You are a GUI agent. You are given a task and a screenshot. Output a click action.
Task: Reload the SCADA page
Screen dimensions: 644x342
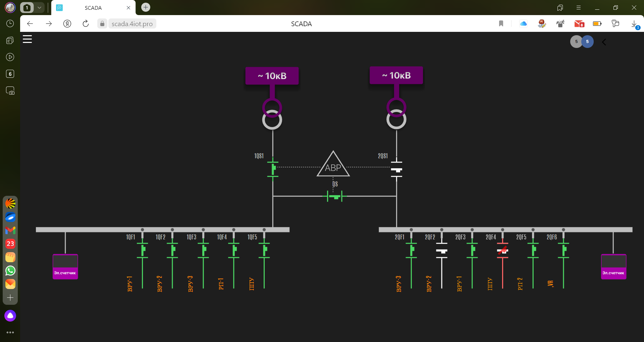click(x=86, y=23)
